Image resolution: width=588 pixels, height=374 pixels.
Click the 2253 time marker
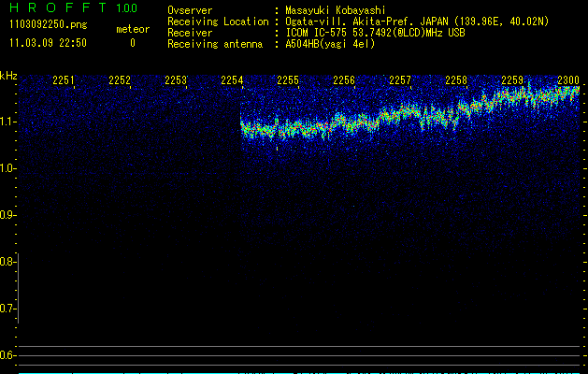(176, 80)
